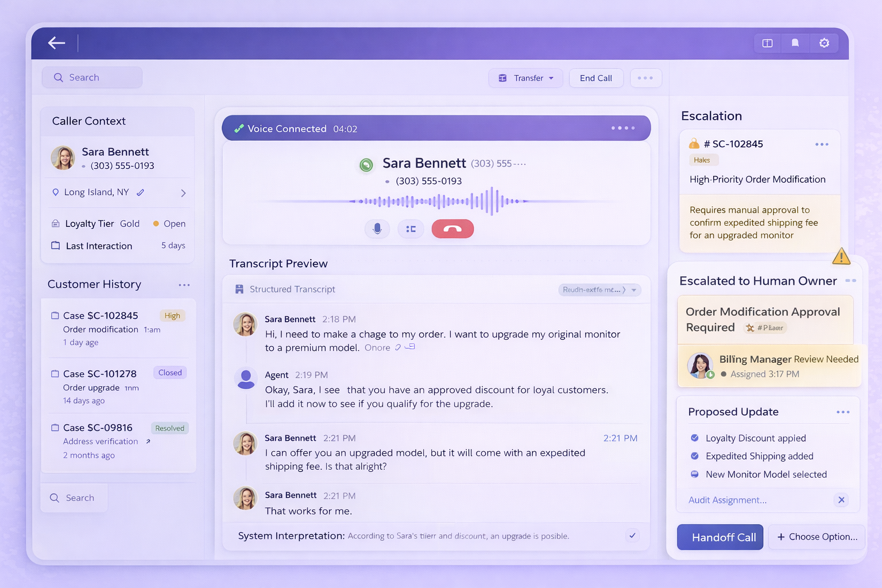Open Case SC-101278 order upgrade entry
882x588 pixels.
100,374
